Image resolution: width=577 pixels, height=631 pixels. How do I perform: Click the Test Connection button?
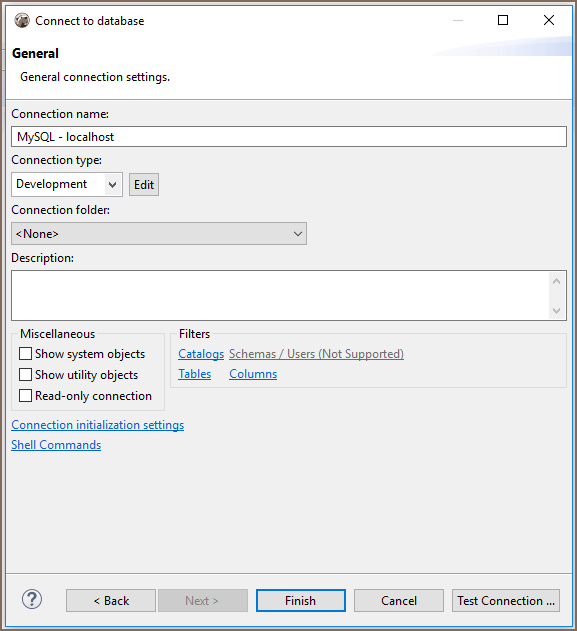pyautogui.click(x=506, y=601)
